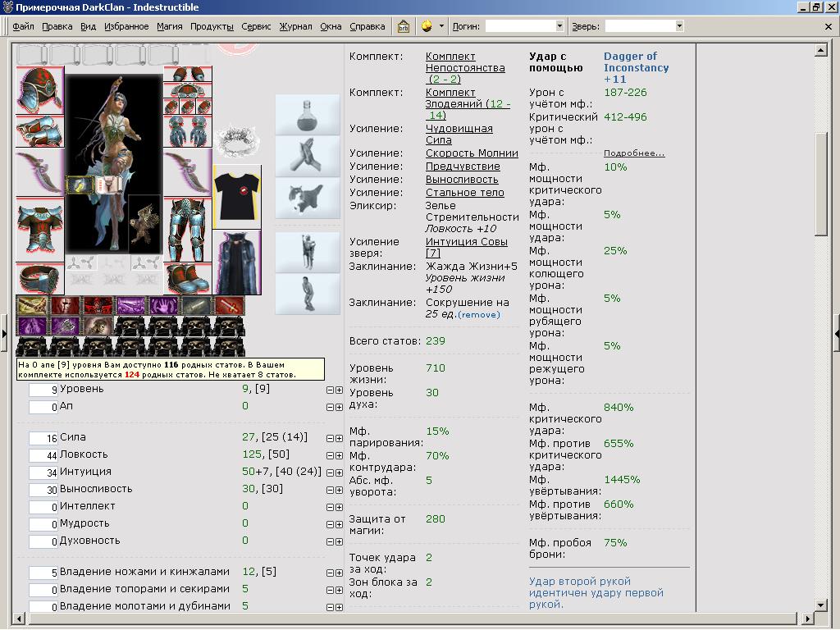Image resolution: width=840 pixels, height=630 pixels.
Task: Select the bracers slot below the helmet
Action: point(40,131)
